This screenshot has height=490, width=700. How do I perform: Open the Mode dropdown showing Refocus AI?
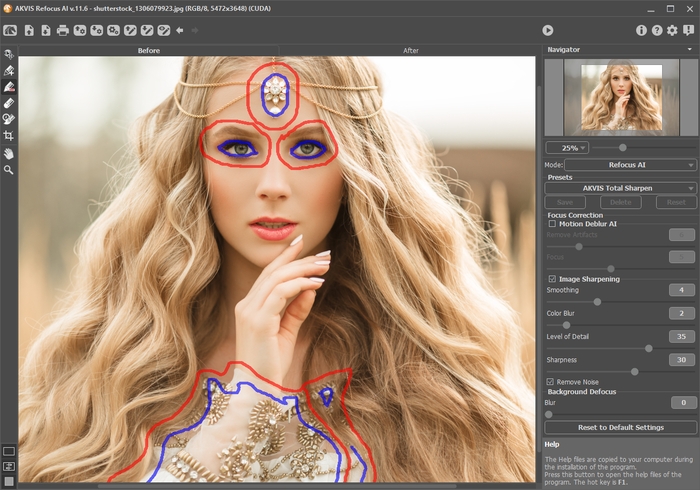630,165
